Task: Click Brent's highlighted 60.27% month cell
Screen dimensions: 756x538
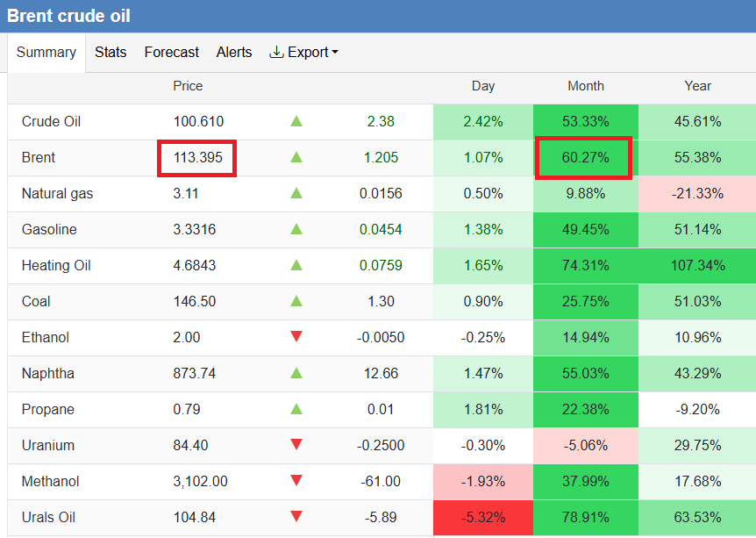Action: point(585,158)
